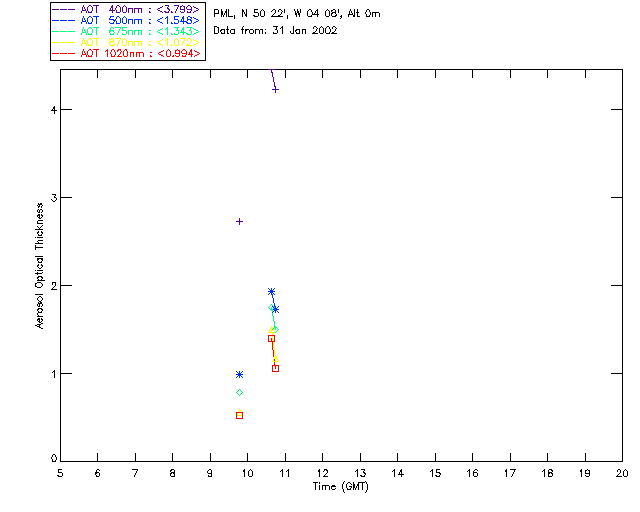The height and width of the screenshot is (512, 640).
Task: Click the isolated green diamond marker near 0.8
Action: (240, 392)
